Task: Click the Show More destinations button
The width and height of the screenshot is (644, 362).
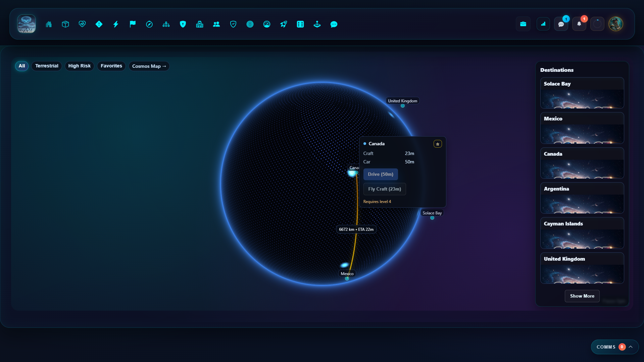Action: (x=582, y=296)
